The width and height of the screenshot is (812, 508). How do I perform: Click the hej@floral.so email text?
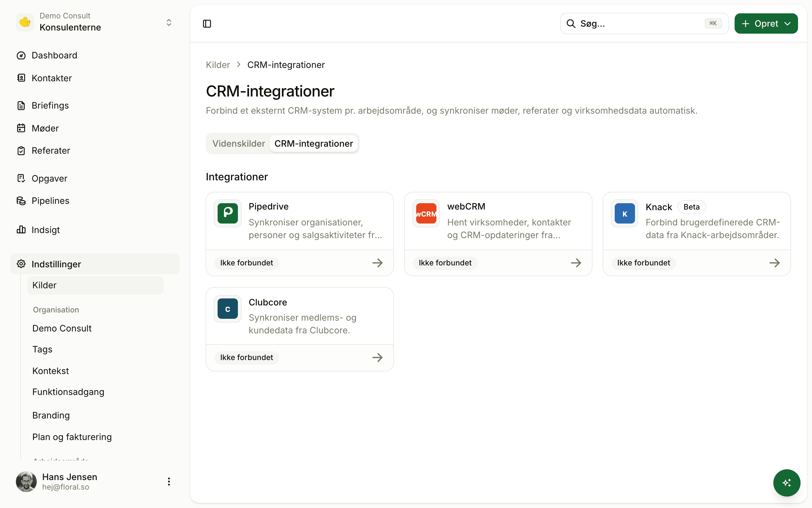click(66, 487)
